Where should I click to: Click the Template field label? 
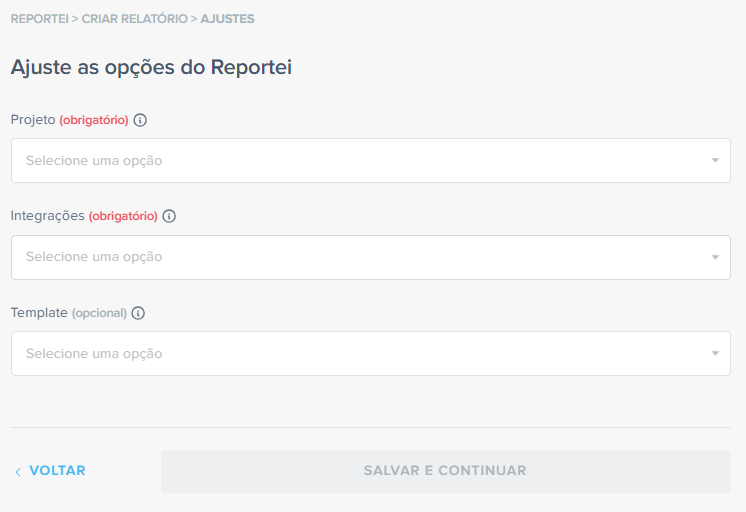tap(39, 313)
